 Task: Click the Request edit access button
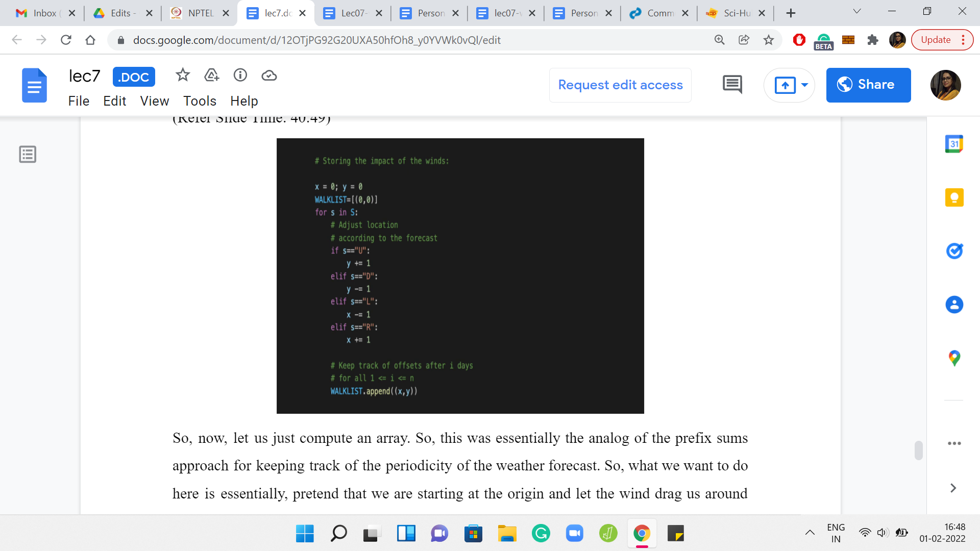(620, 85)
